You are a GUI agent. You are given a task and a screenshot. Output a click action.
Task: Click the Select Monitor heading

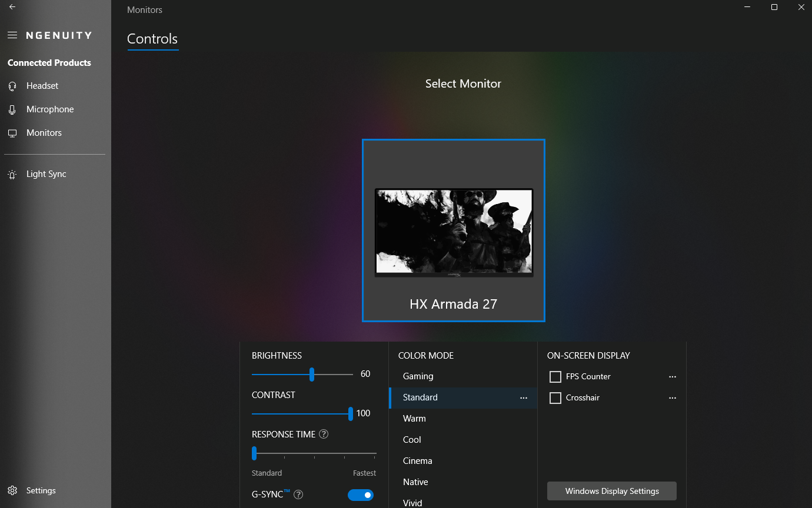[463, 83]
